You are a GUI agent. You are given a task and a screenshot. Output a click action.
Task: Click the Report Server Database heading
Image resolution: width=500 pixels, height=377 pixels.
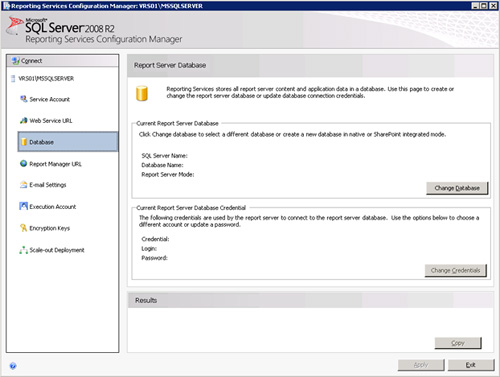point(170,65)
